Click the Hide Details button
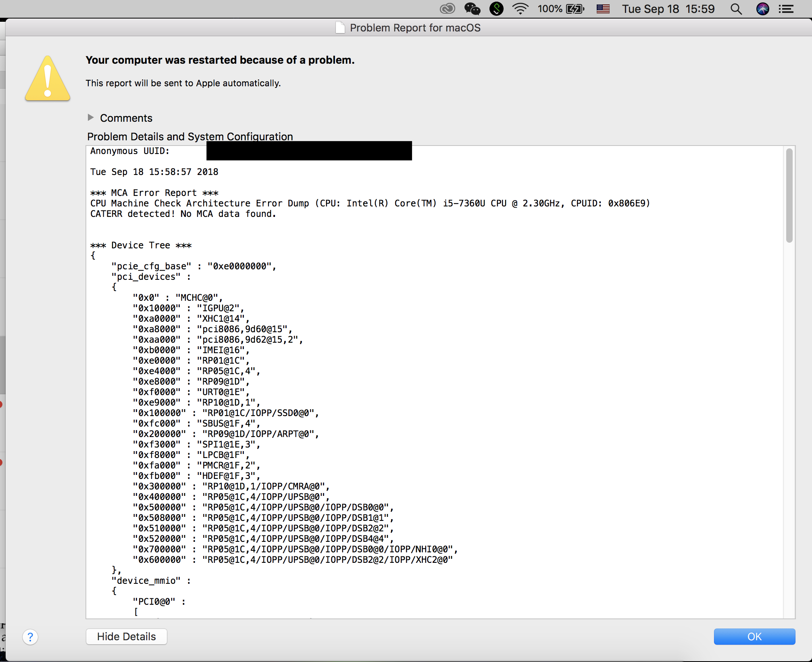 pos(126,637)
